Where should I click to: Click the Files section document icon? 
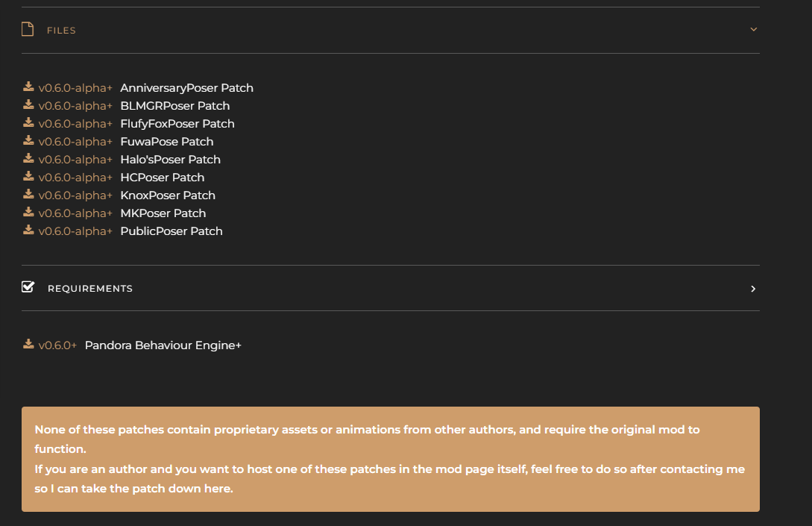pyautogui.click(x=28, y=30)
